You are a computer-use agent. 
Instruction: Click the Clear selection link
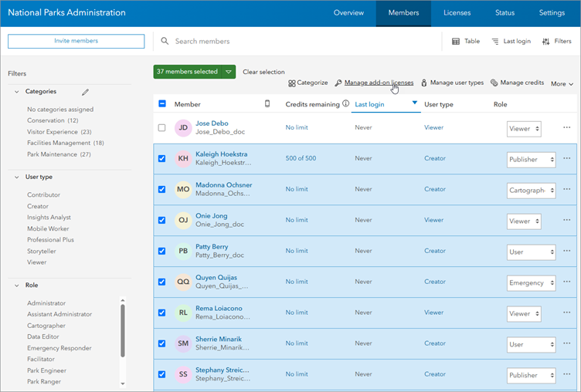(263, 72)
